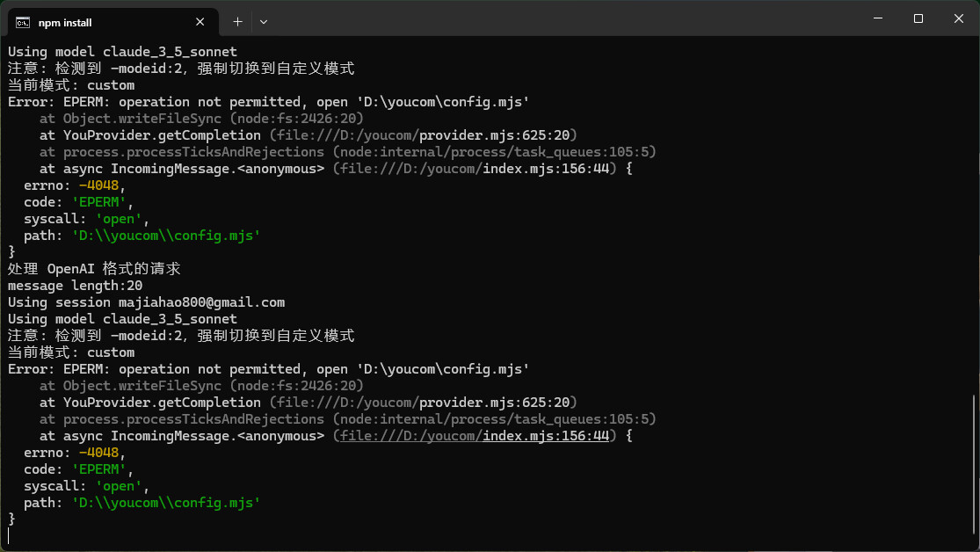Click the terminal icon on the npm install tab
This screenshot has width=980, height=552.
point(23,22)
